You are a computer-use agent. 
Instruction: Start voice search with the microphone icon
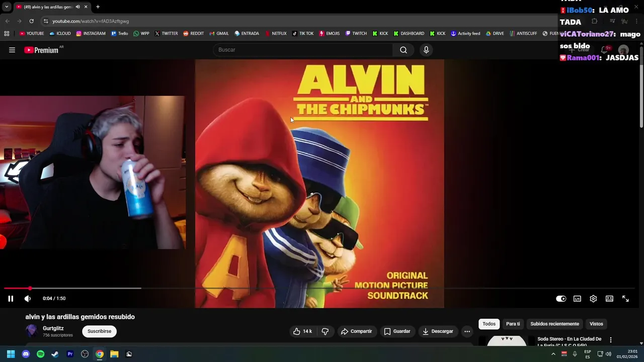coord(426,50)
